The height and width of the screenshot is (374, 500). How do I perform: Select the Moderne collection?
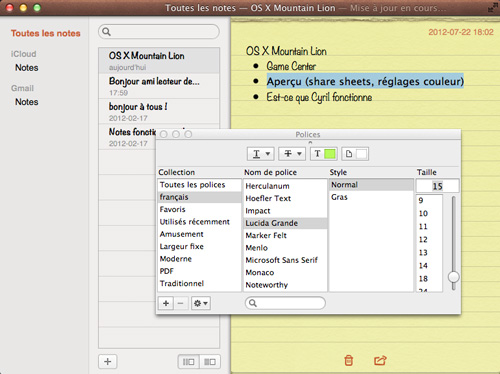pyautogui.click(x=199, y=259)
